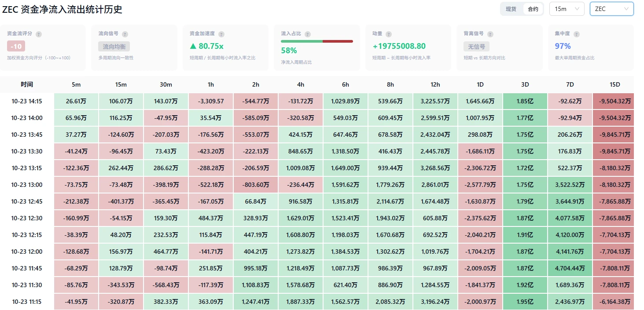Click the -3,309.57 cell
The image size is (644, 310).
click(211, 101)
